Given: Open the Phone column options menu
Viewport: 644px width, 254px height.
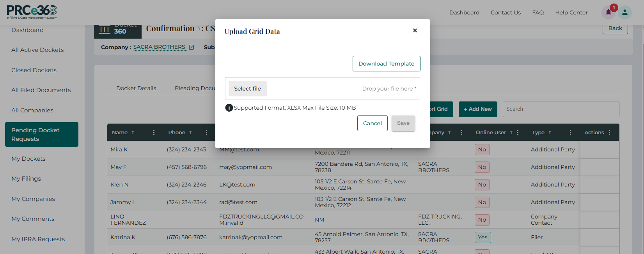Looking at the screenshot, I should point(206,133).
